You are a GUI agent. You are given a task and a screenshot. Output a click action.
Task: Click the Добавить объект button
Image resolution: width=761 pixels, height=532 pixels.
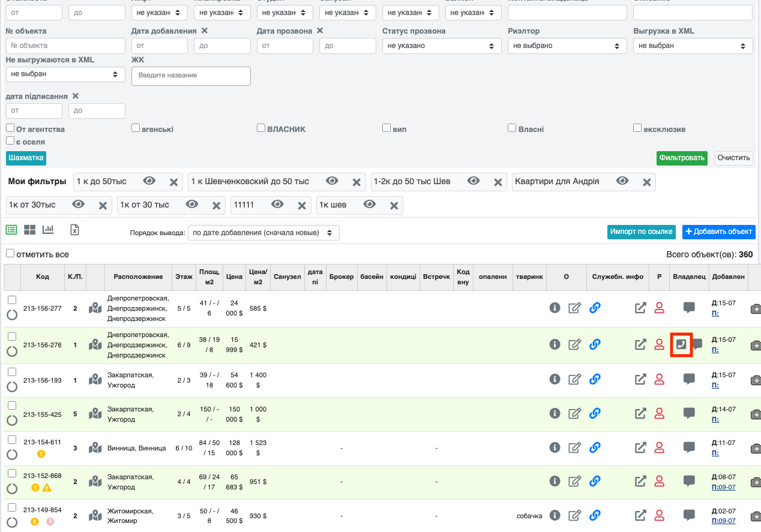(x=718, y=232)
